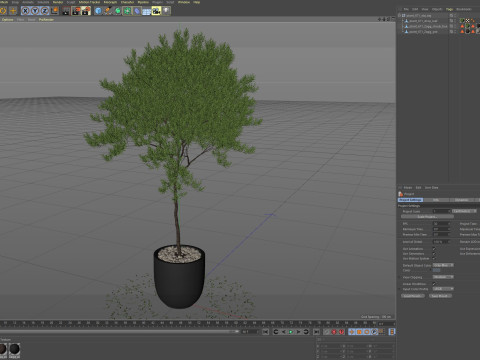The image size is (480, 360).
Task: Toggle Position keyframe recording
Action: 351,332
